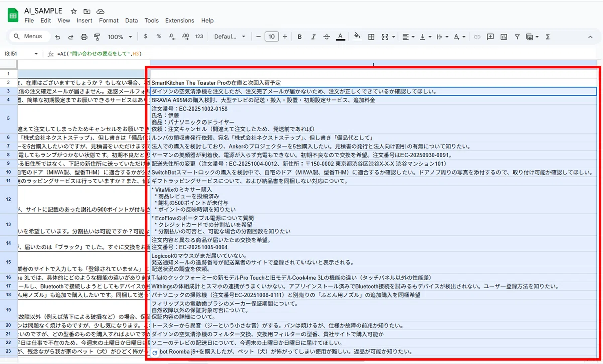Open vertical align dropdown
Image resolution: width=603 pixels, height=364 pixels.
(x=425, y=37)
